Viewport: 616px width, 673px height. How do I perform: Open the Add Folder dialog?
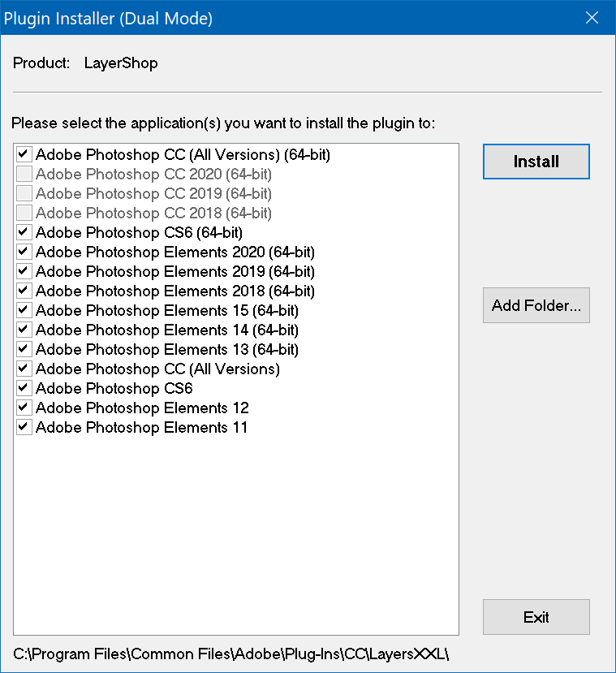click(x=536, y=306)
